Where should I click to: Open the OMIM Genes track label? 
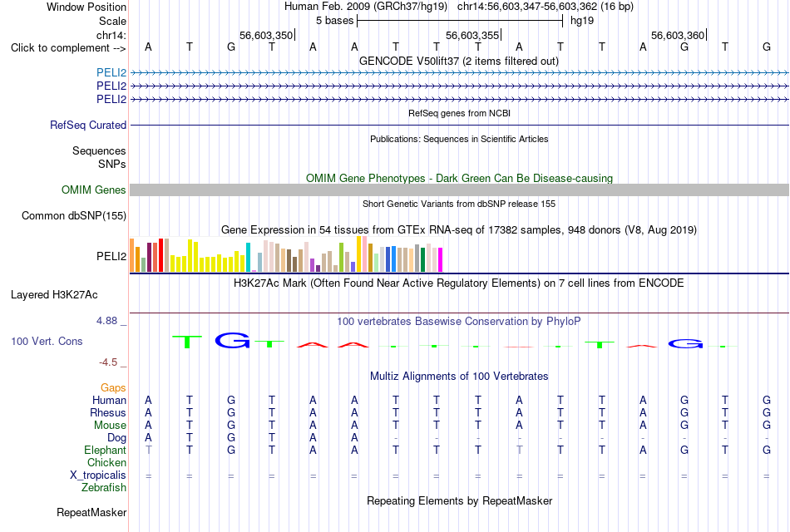tap(93, 190)
